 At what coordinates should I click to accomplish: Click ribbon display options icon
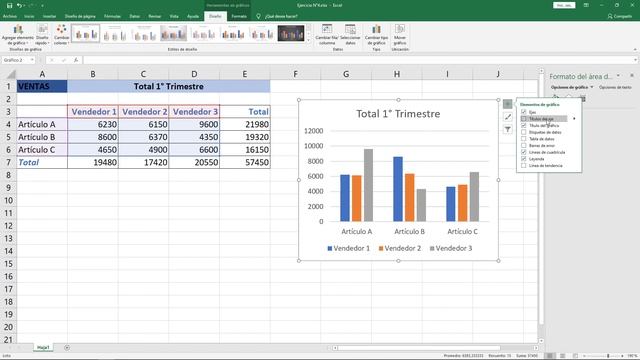pos(586,5)
